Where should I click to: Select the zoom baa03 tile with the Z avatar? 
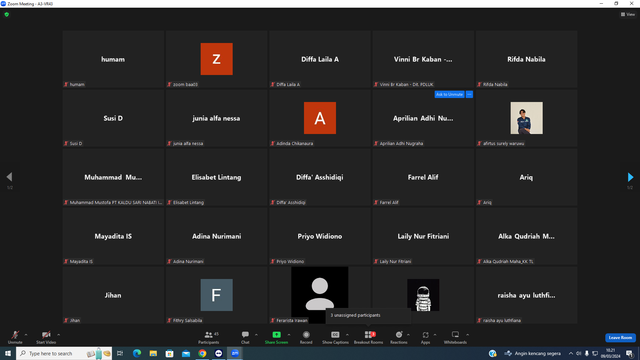(x=216, y=59)
